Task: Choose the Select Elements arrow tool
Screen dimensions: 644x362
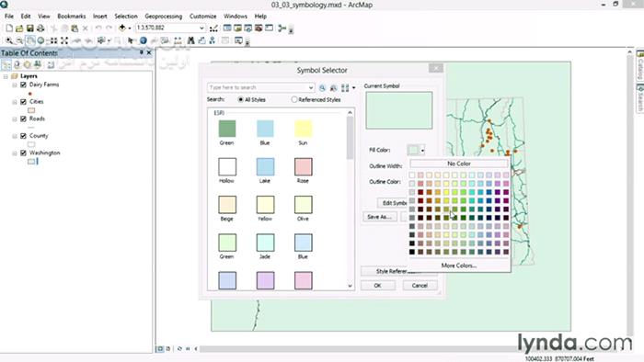Action: click(131, 40)
